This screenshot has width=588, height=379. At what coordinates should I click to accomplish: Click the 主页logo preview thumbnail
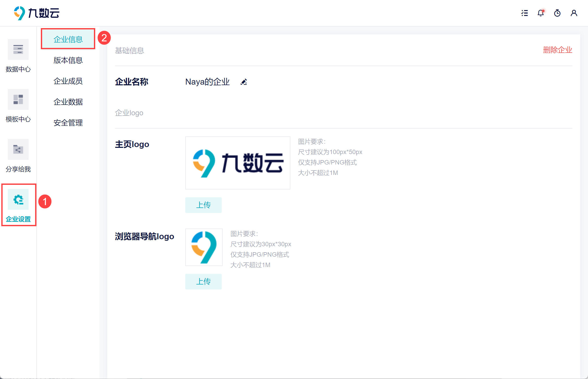click(238, 163)
